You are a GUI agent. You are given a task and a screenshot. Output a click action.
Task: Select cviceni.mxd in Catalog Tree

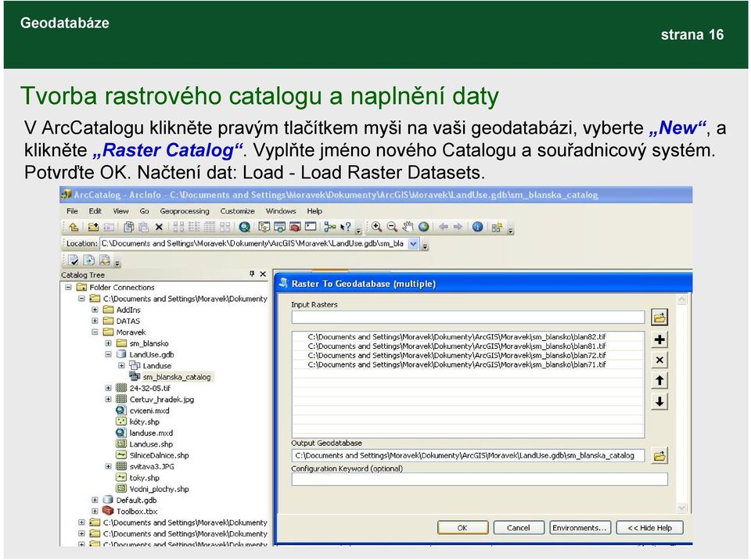tap(149, 411)
